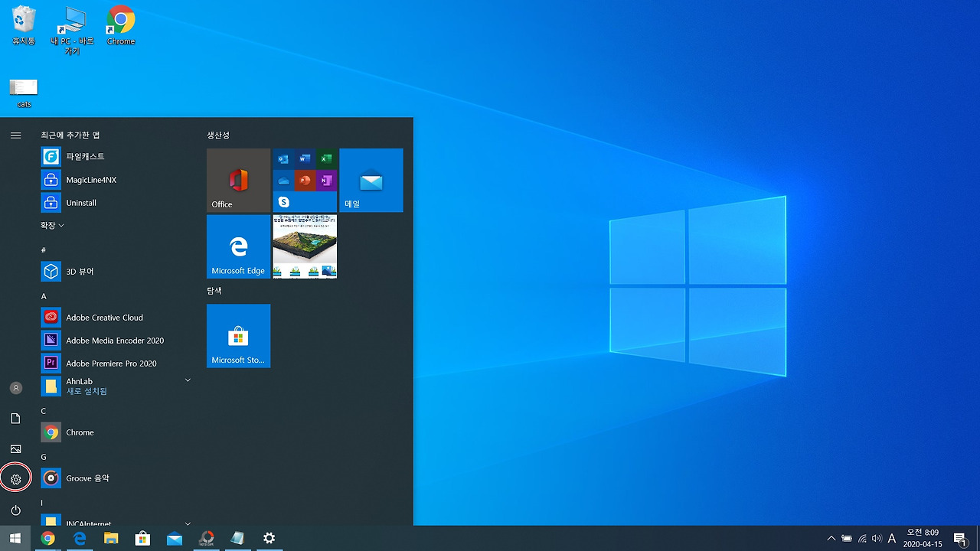Open the notepad icon in the taskbar

click(x=237, y=538)
